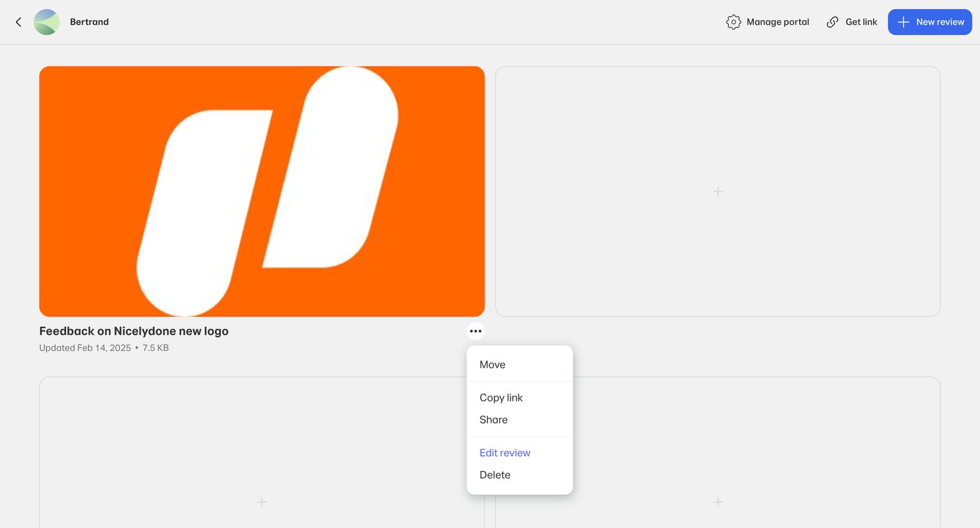Image resolution: width=980 pixels, height=528 pixels.
Task: Choose Move from the context menu
Action: click(x=493, y=365)
